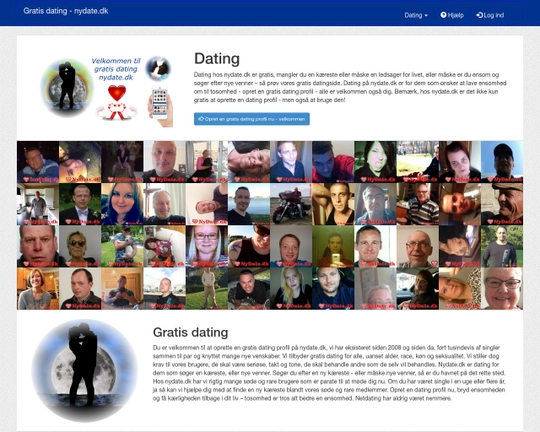Image resolution: width=540 pixels, height=432 pixels.
Task: Click the main 'Dating' heading
Action: 217,59
